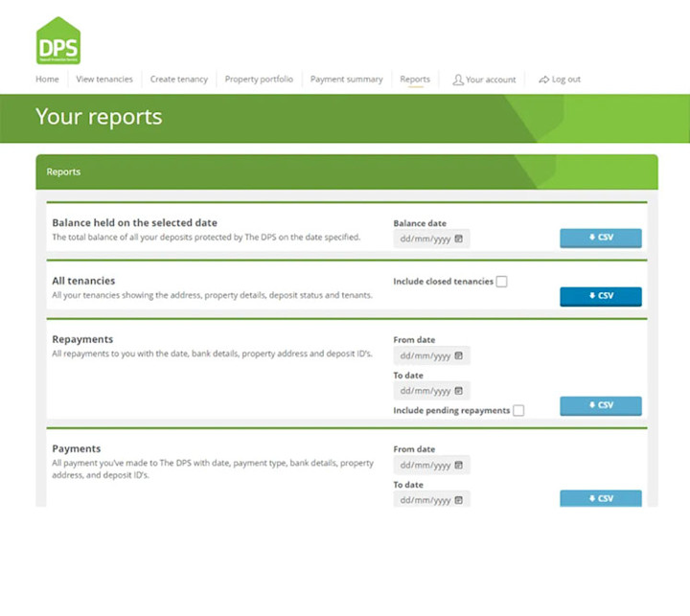Open the Payment summary page

[x=346, y=80]
